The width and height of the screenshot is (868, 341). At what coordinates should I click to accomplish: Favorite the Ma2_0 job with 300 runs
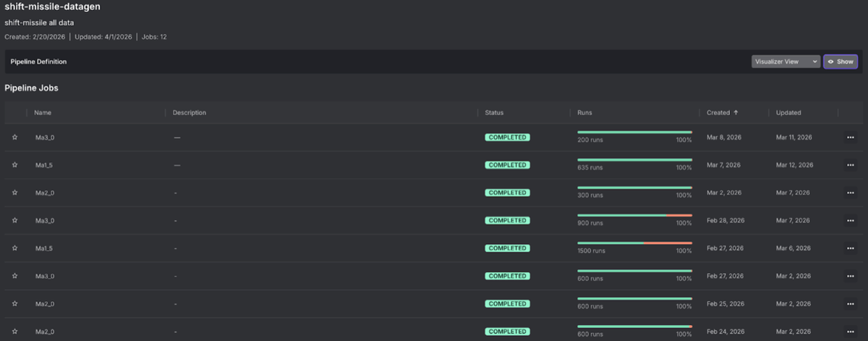click(14, 193)
